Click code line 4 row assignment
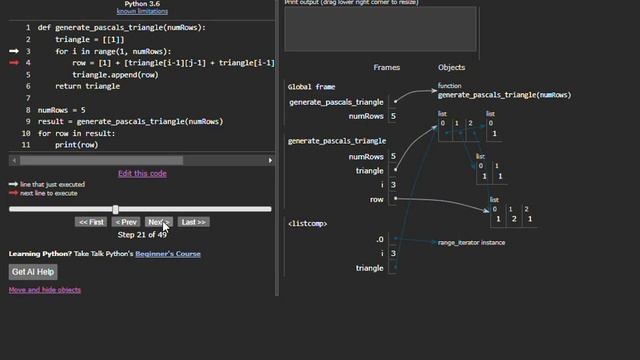 coord(173,63)
